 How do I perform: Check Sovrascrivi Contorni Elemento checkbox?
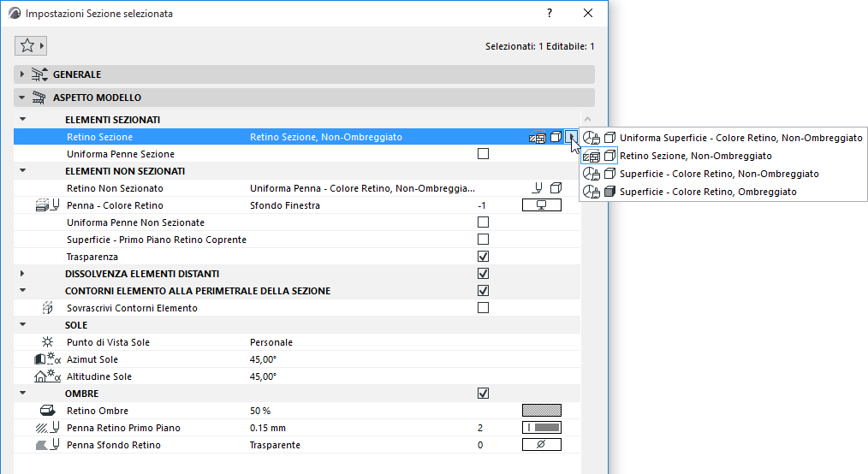(x=484, y=308)
